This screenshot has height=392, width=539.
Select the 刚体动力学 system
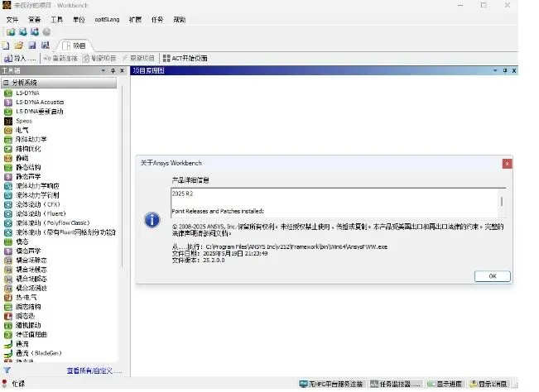click(26, 140)
